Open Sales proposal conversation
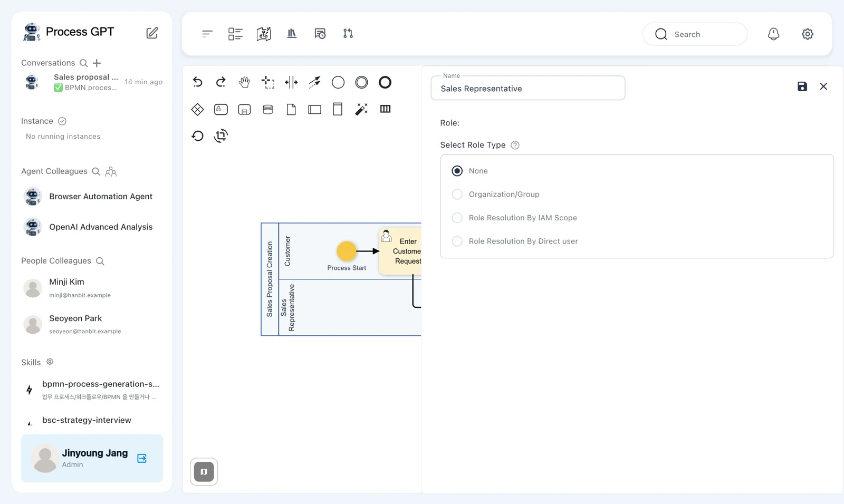The width and height of the screenshot is (844, 504). (92, 82)
